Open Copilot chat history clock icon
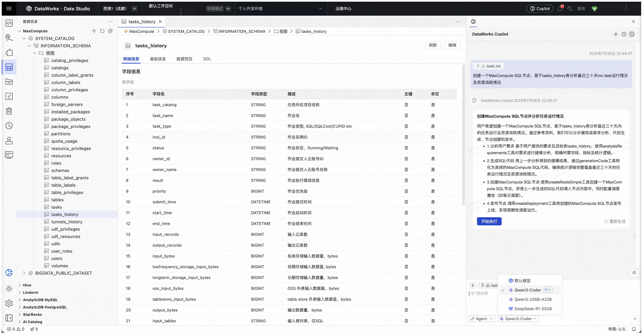Screen dimensions: 644x336 [x=624, y=34]
